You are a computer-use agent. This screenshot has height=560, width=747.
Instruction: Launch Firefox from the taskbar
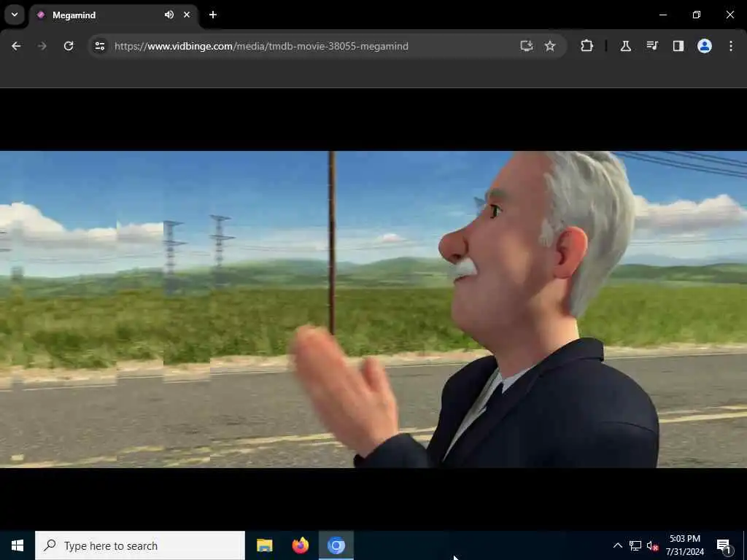click(x=300, y=545)
